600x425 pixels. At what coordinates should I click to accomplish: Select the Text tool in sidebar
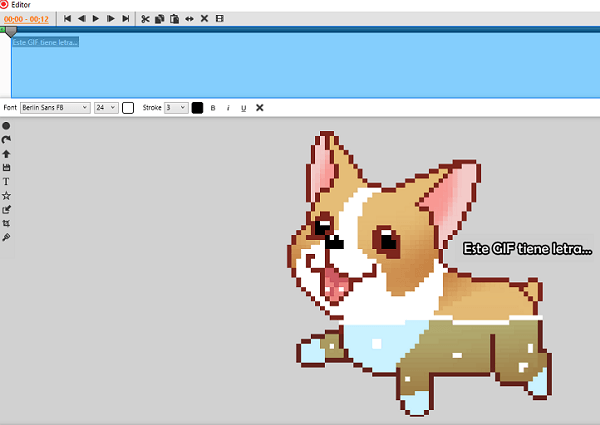6,182
